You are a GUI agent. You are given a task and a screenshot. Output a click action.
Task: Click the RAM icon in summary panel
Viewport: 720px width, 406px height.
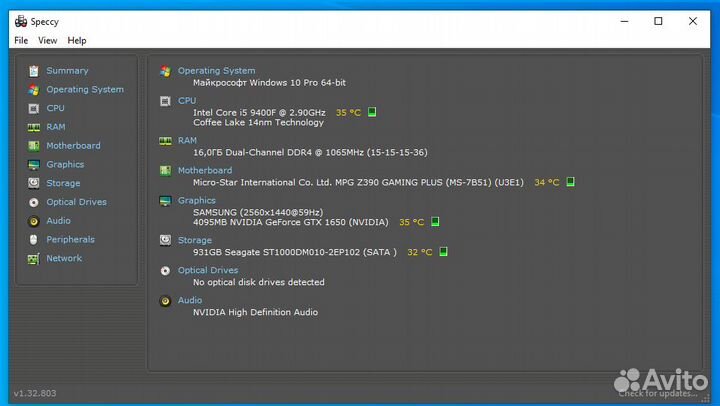[165, 141]
